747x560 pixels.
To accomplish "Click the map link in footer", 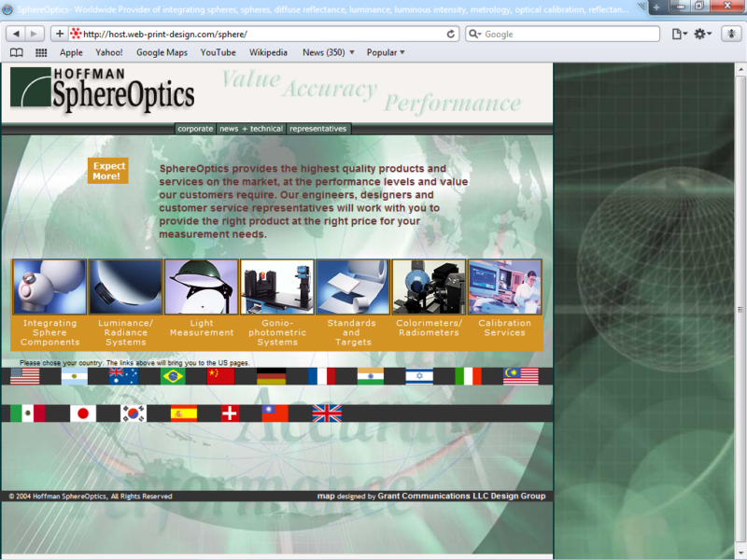I will pyautogui.click(x=326, y=496).
